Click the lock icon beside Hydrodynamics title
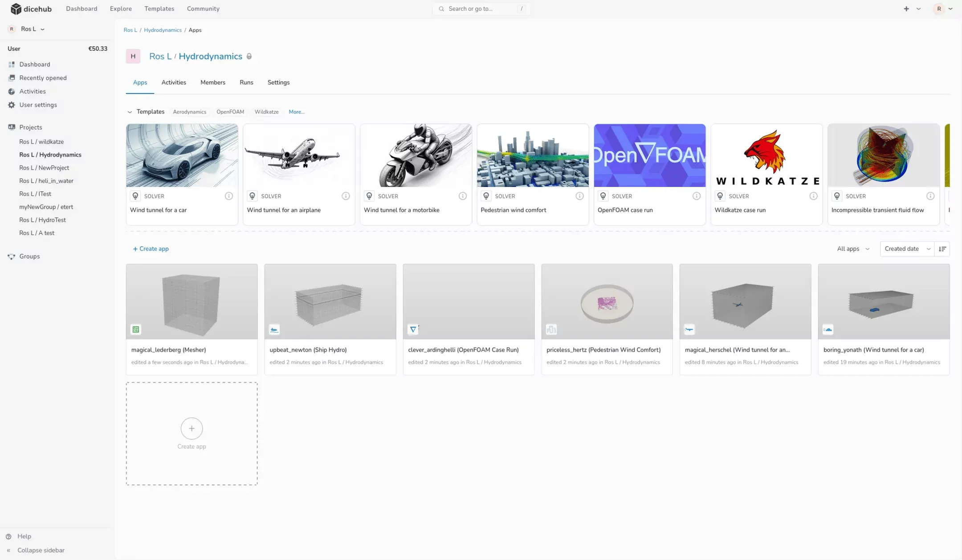 coord(249,57)
